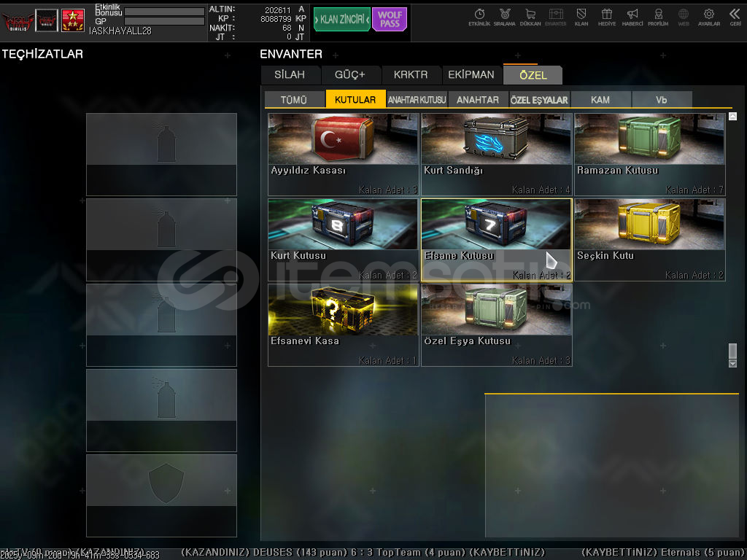Select the Efsanevi Kasa item
Image resolution: width=747 pixels, height=560 pixels.
[343, 324]
